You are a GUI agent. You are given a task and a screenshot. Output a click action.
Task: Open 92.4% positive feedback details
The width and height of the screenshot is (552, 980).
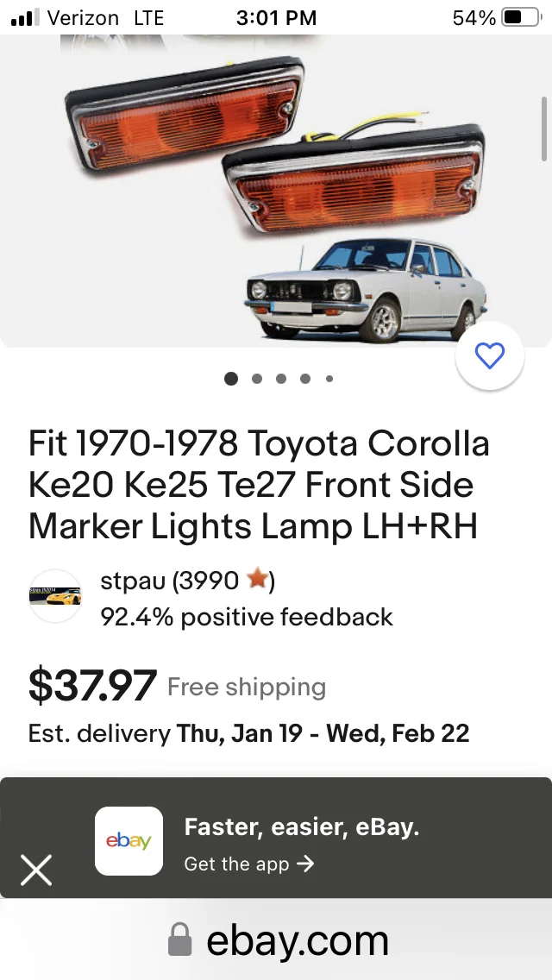(x=247, y=617)
